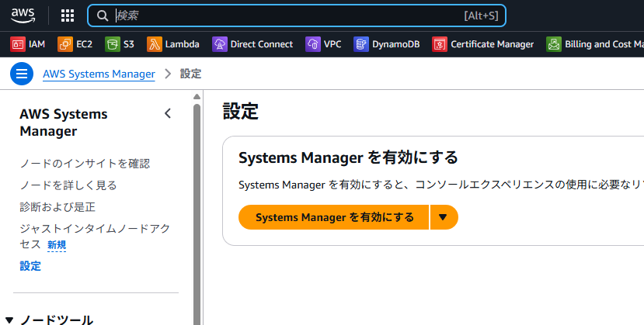The height and width of the screenshot is (325, 644).
Task: Click the Direct Connect bookmark label
Action: tap(262, 44)
